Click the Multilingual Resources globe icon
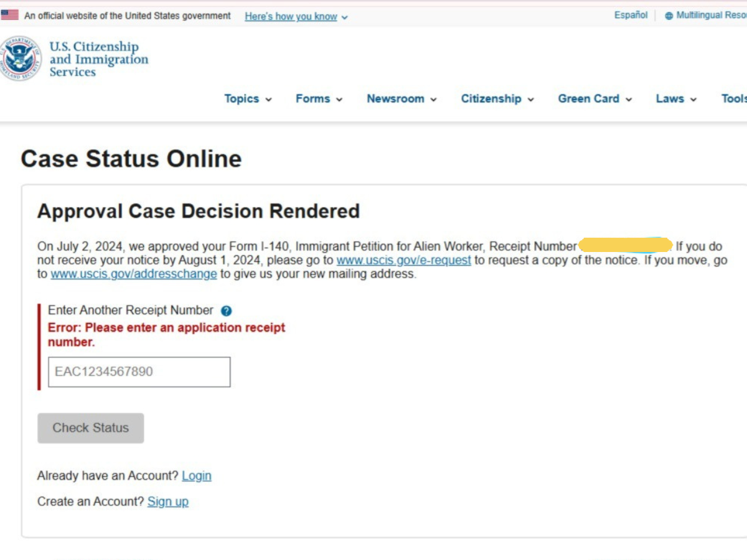This screenshot has height=560, width=747. click(x=669, y=16)
